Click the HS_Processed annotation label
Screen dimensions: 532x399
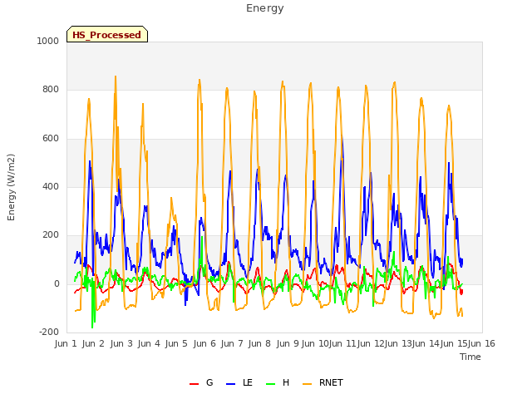[107, 34]
